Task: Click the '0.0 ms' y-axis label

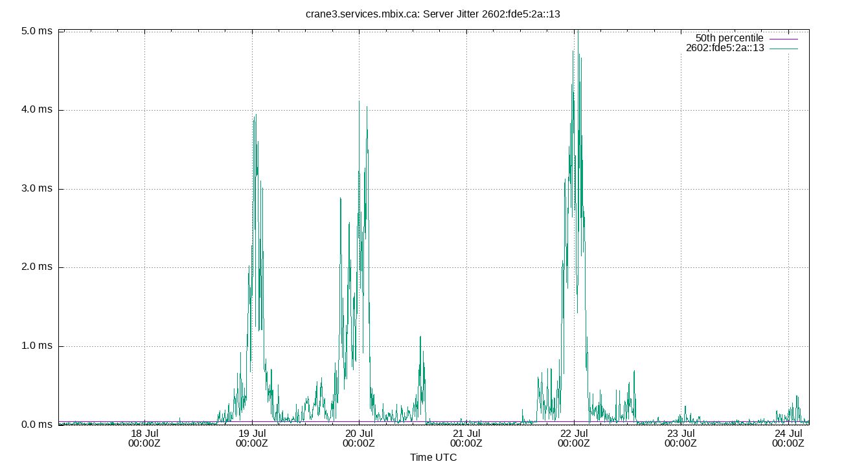Action: 36,425
